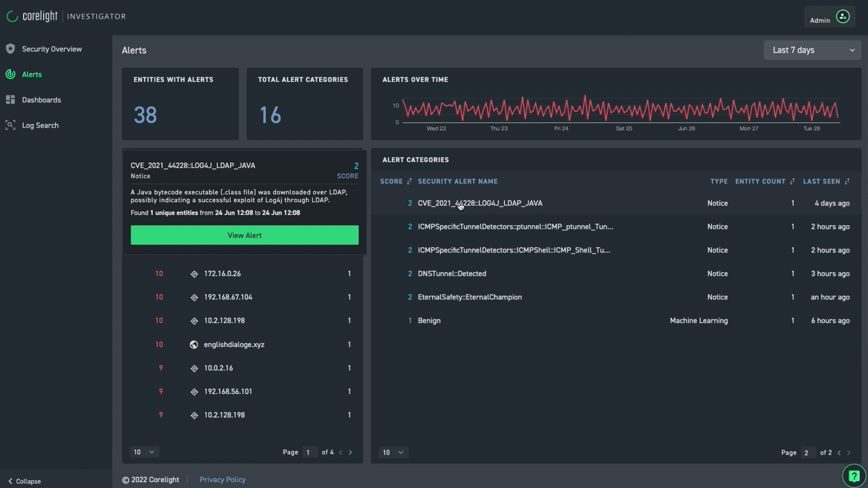Click the globe icon beside englishdialoge.xyz

point(194,344)
